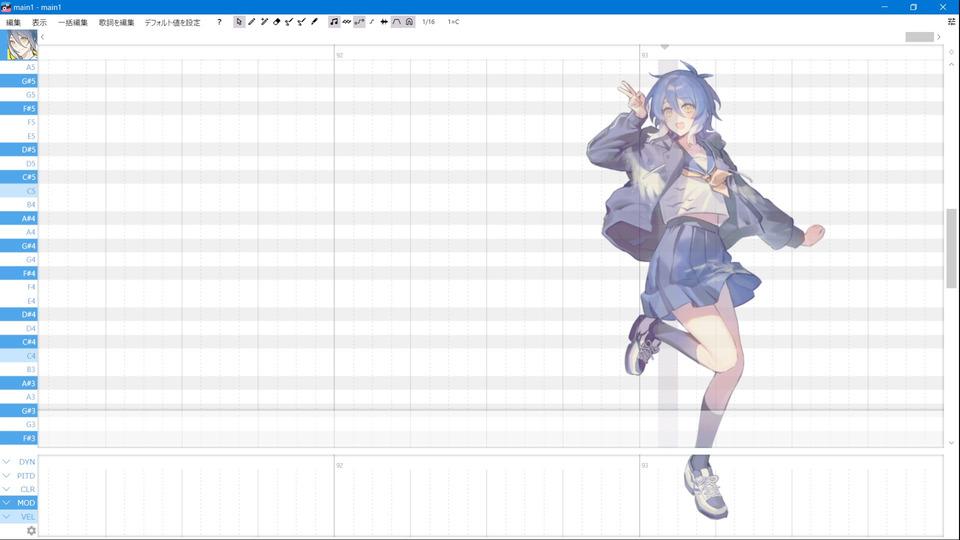Open the 1=C key setting
The image size is (960, 540).
453,22
